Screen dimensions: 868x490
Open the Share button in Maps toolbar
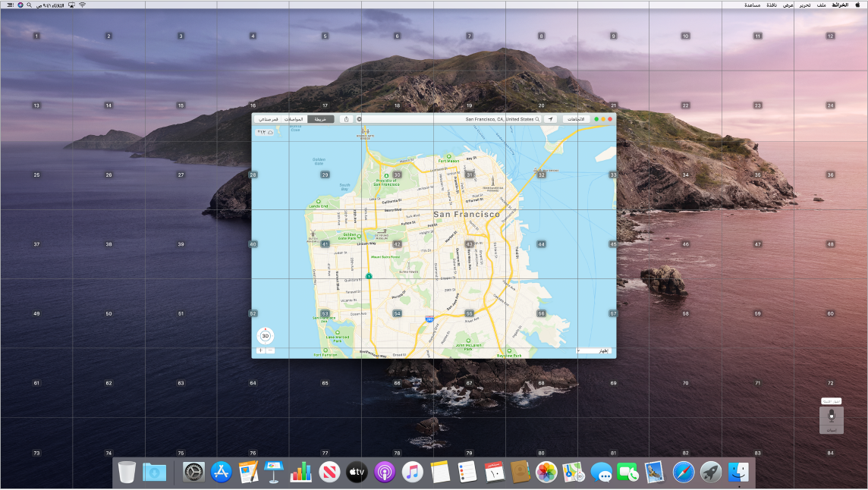346,119
